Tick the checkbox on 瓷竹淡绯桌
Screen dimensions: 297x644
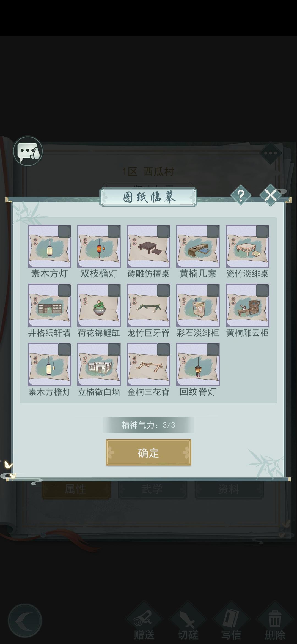[262, 231]
